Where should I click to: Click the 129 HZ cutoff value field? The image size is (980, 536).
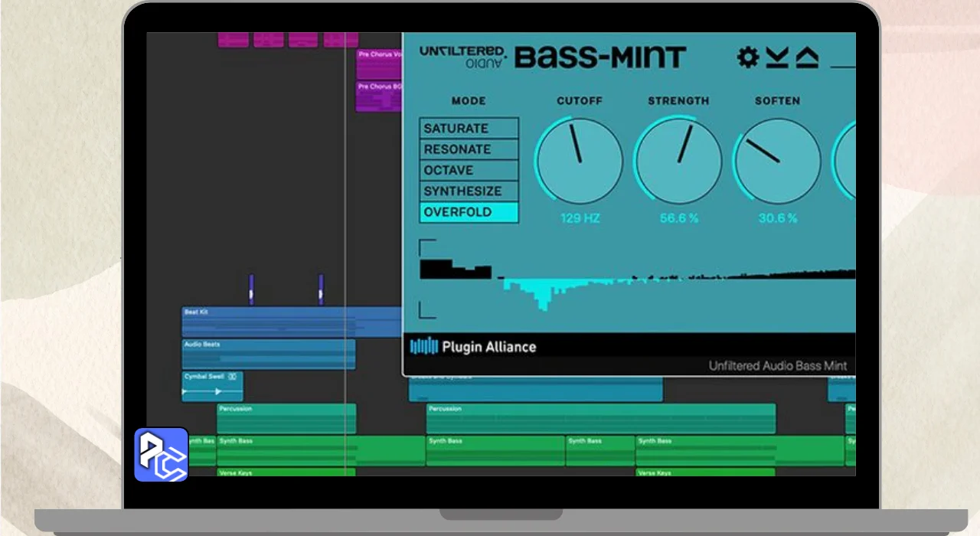[580, 218]
